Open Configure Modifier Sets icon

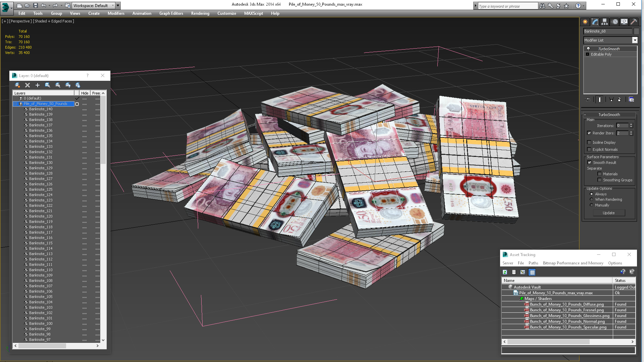point(631,100)
